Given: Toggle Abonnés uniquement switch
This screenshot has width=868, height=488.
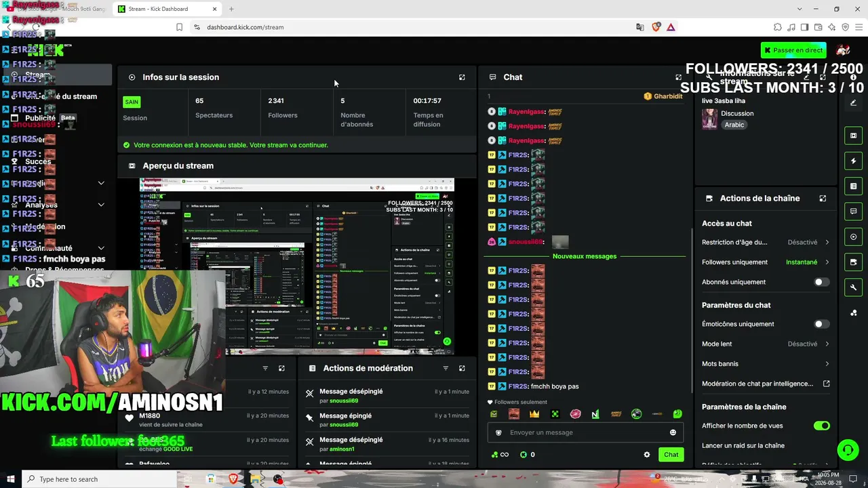Looking at the screenshot, I should click(821, 282).
